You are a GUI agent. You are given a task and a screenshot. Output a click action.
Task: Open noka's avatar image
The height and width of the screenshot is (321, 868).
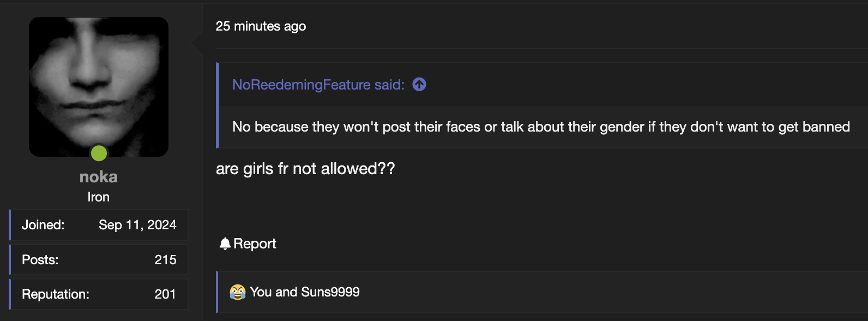click(x=99, y=86)
